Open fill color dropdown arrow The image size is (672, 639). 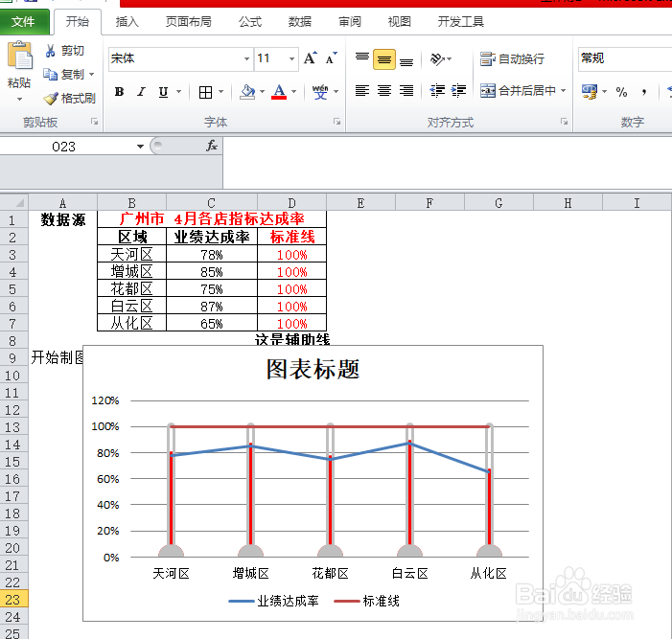pos(263,92)
